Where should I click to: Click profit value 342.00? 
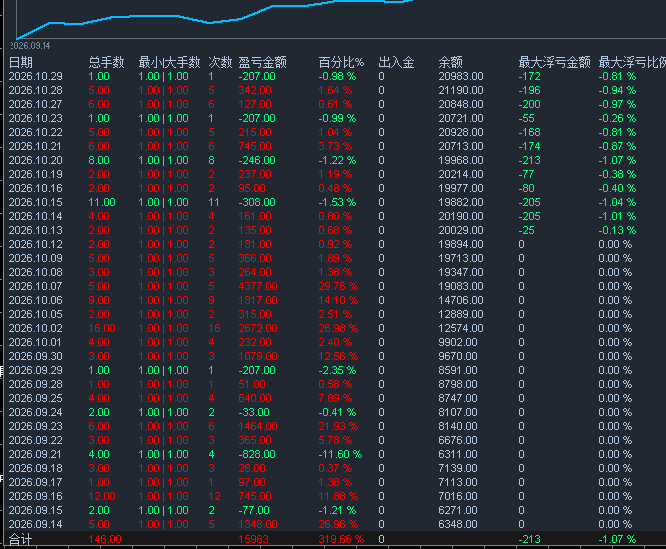tap(254, 90)
